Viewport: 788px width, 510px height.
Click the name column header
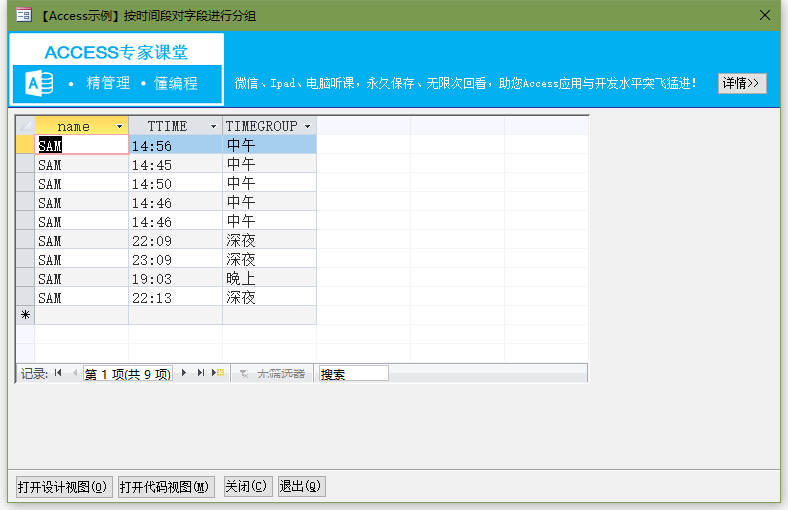(x=82, y=126)
